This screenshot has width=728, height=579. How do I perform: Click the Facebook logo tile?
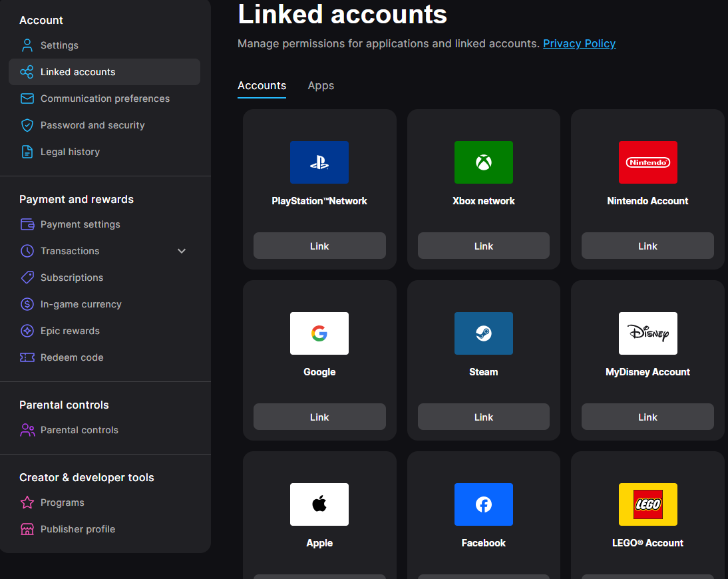(483, 504)
